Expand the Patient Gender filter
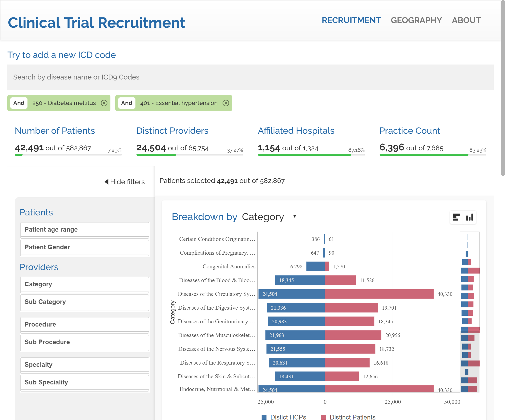The height and width of the screenshot is (420, 505). tap(85, 247)
